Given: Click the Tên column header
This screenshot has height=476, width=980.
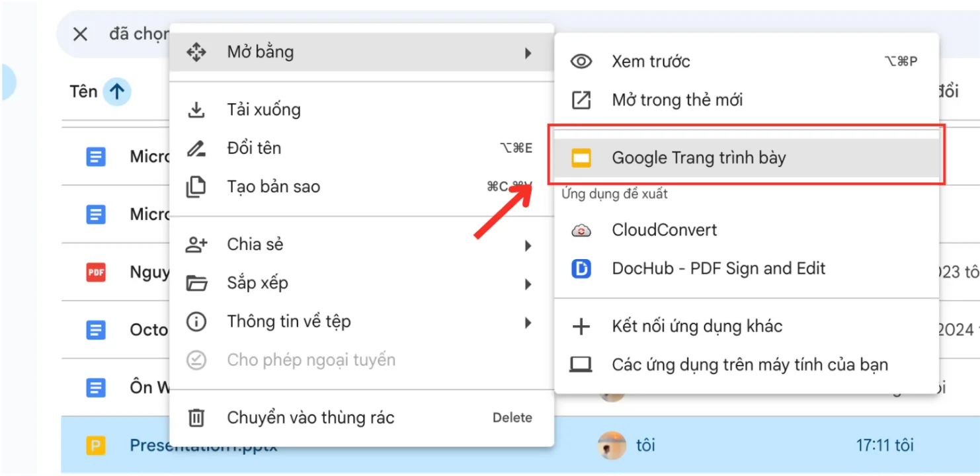Looking at the screenshot, I should click(83, 92).
